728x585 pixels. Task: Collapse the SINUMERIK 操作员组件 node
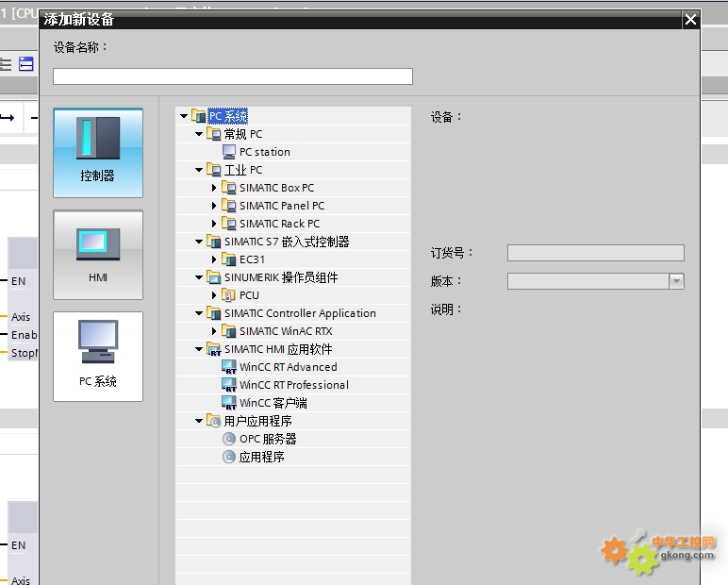[x=199, y=277]
